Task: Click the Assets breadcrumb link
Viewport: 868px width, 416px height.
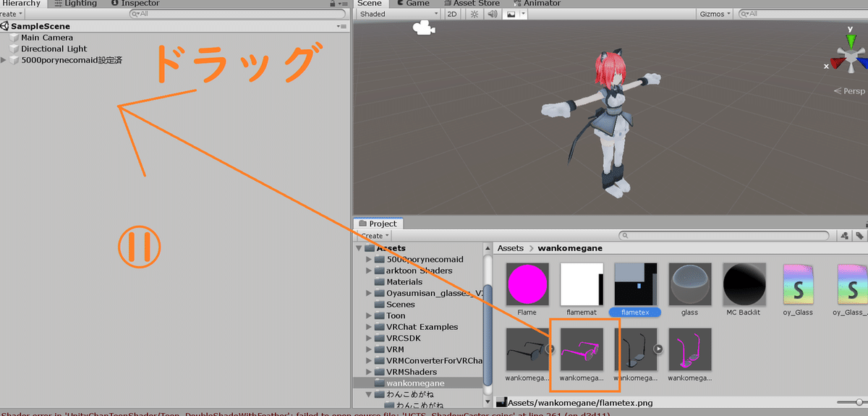Action: coord(511,248)
